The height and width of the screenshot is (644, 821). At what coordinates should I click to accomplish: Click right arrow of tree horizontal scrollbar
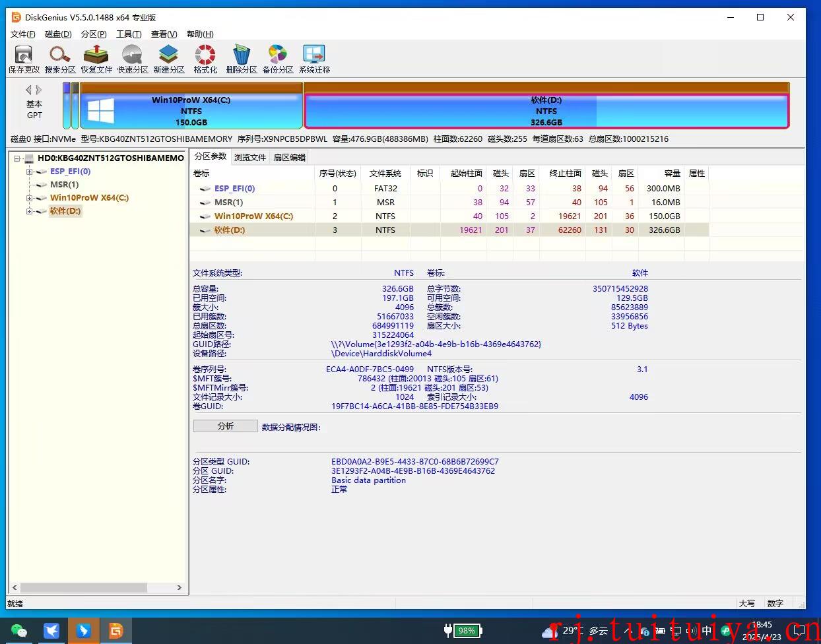(179, 587)
